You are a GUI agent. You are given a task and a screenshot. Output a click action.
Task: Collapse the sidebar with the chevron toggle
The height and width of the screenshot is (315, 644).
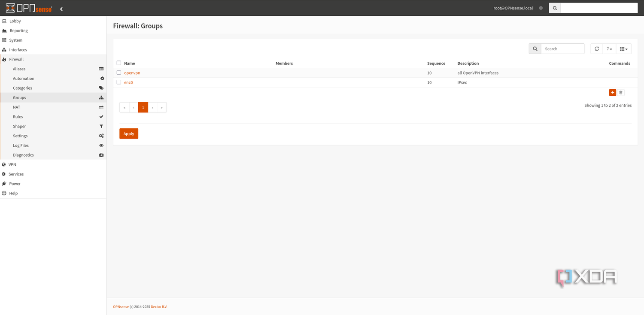click(x=61, y=9)
